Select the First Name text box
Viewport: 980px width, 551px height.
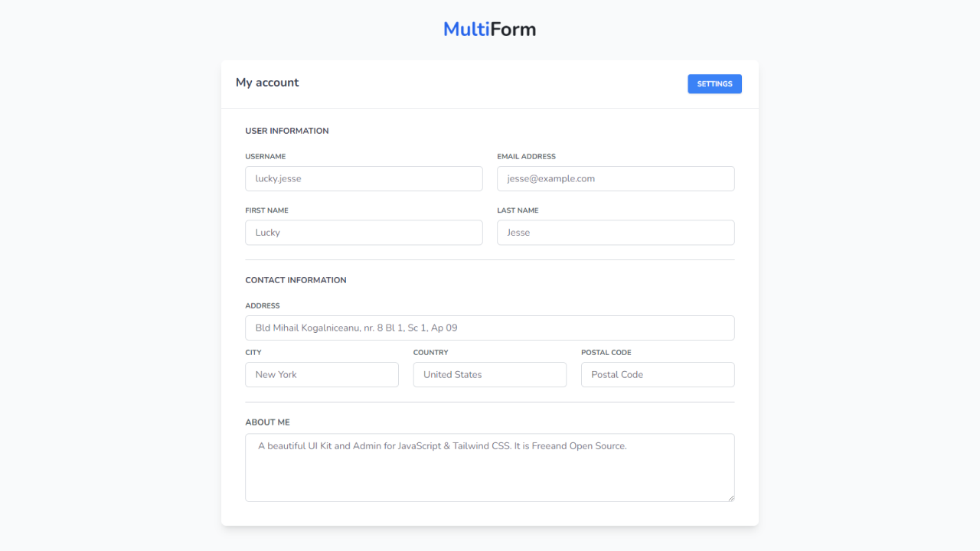(364, 233)
